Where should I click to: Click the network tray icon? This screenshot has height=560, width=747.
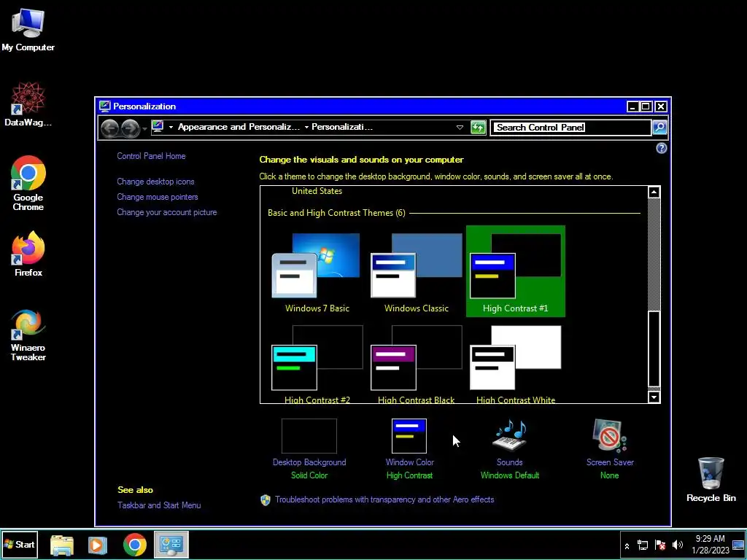click(643, 545)
